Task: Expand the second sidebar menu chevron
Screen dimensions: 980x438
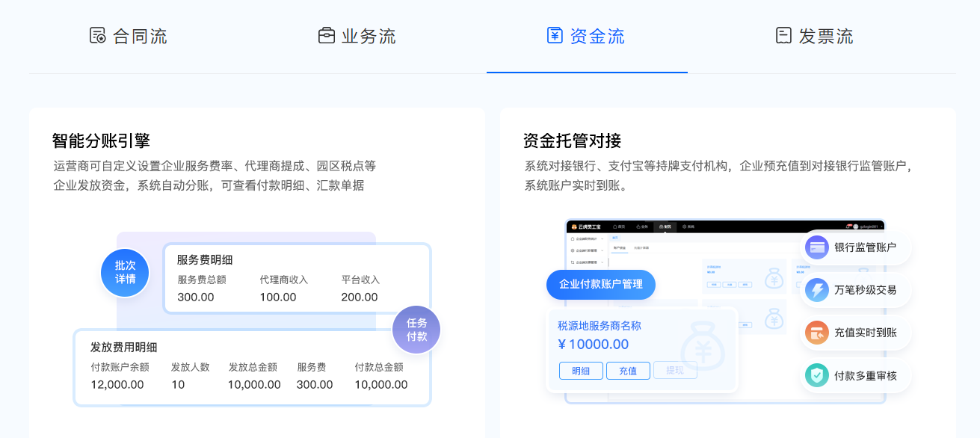Action: pyautogui.click(x=602, y=251)
